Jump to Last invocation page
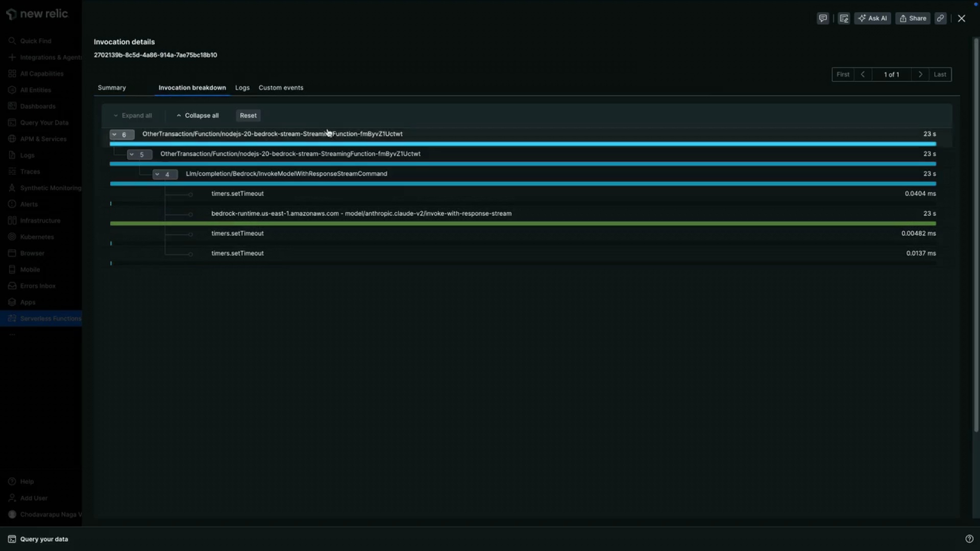Viewport: 980px width, 551px height. (940, 74)
